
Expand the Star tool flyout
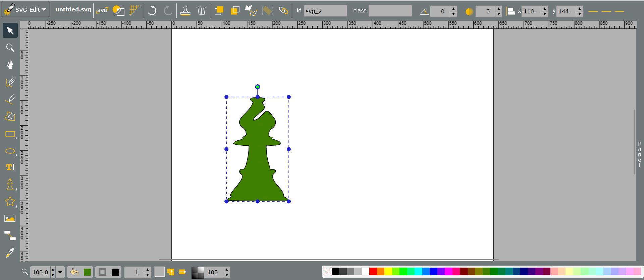[x=16, y=206]
